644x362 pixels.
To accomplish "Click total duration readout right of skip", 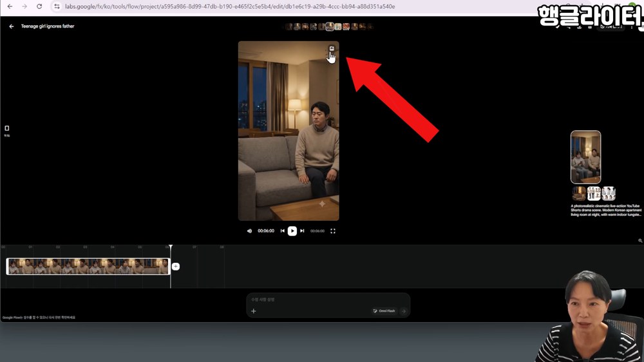I will coord(317,231).
